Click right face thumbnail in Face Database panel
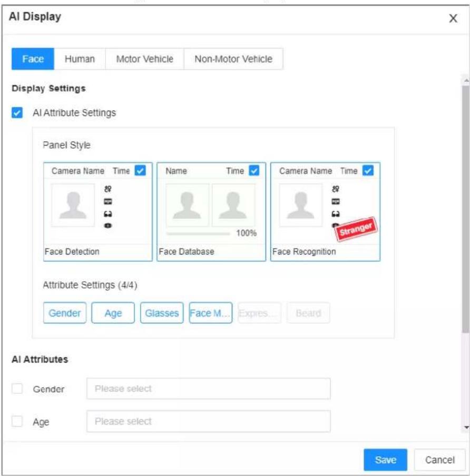 pos(233,205)
